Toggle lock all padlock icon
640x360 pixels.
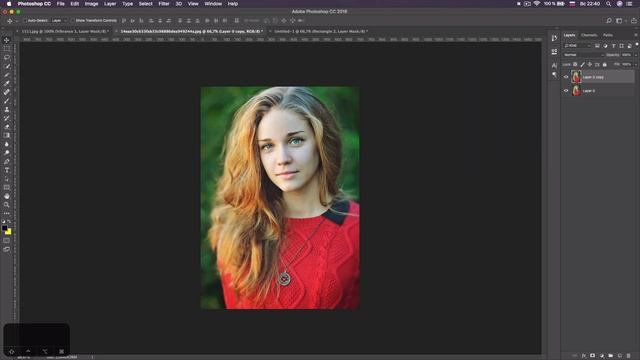click(604, 64)
